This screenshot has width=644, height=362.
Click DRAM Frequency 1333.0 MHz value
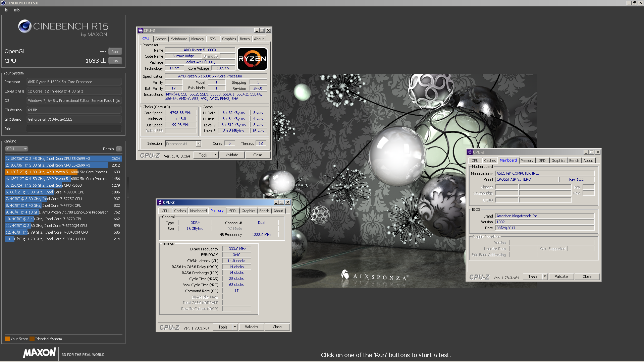tap(236, 249)
